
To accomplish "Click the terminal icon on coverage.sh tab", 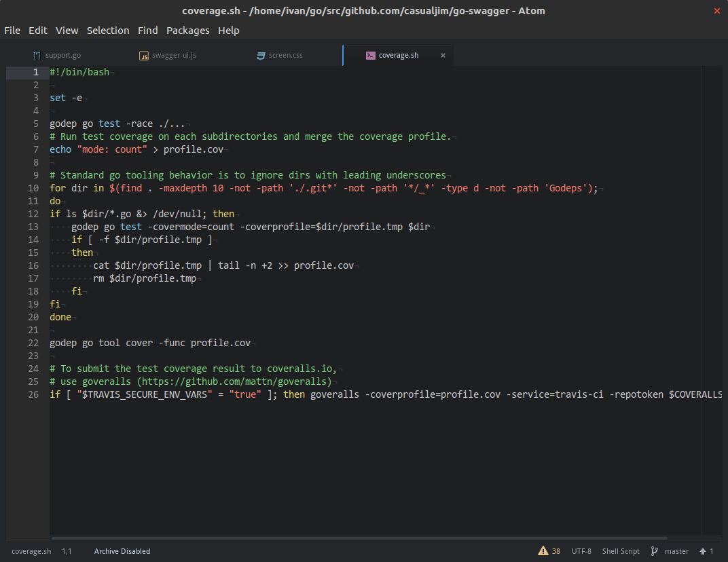I will [x=371, y=55].
